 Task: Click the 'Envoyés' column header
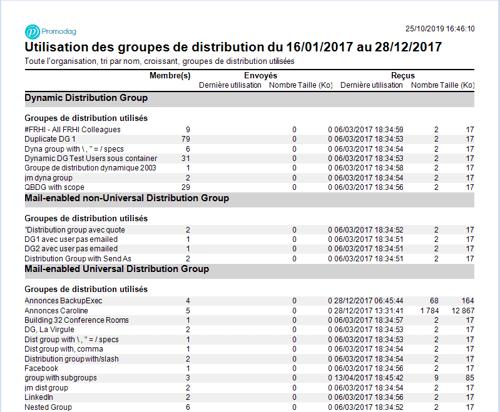click(x=261, y=76)
